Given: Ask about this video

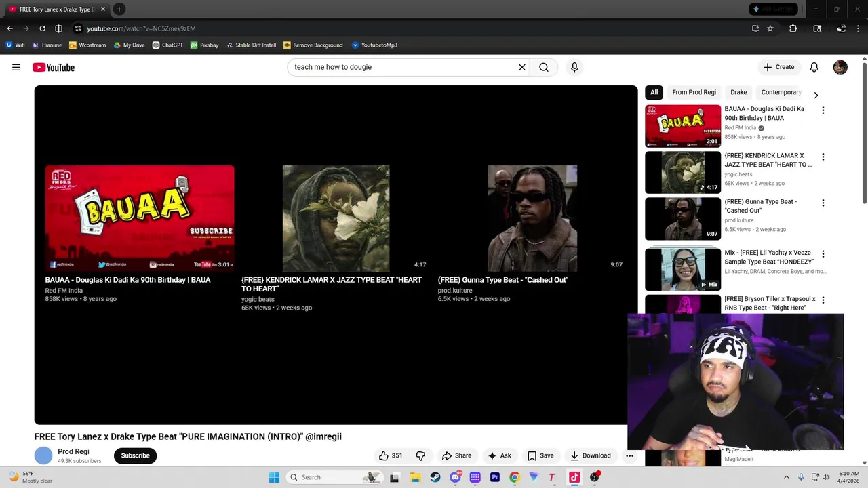Looking at the screenshot, I should point(500,455).
